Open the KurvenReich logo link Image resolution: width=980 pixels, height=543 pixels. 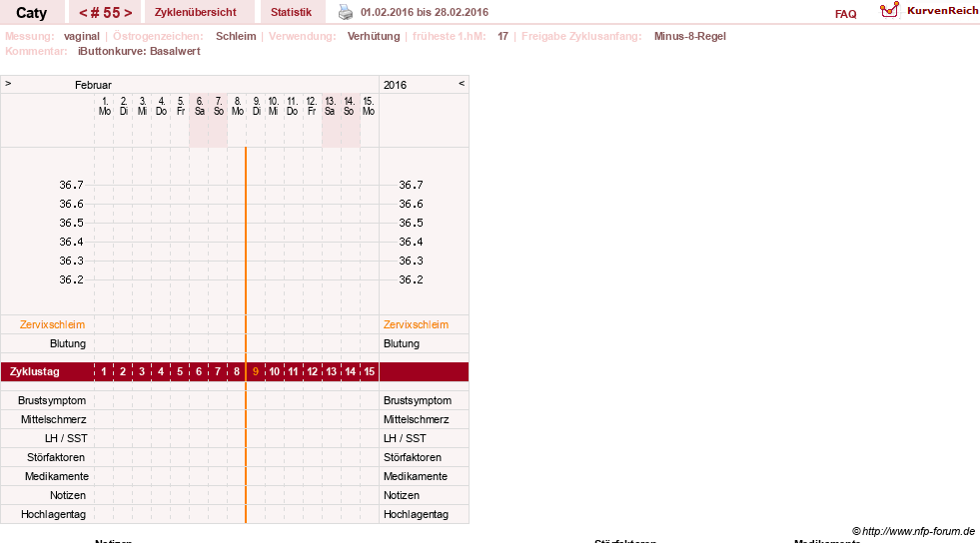929,11
